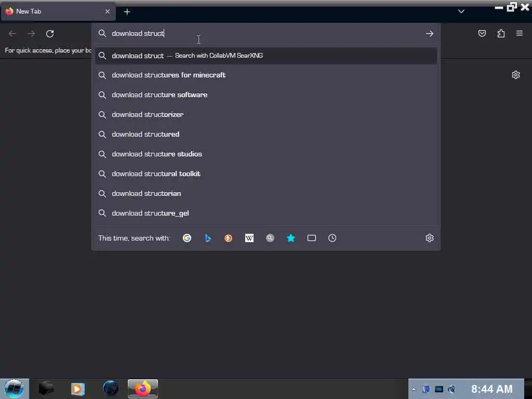Reload the current page
Image resolution: width=532 pixels, height=399 pixels.
(x=50, y=34)
